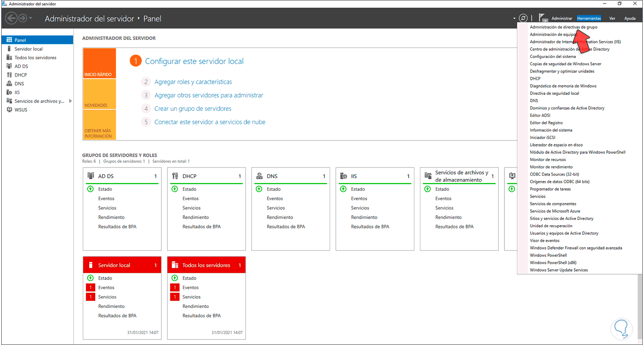
Task: Click the Servidor local tile icon
Action: [x=90, y=265]
